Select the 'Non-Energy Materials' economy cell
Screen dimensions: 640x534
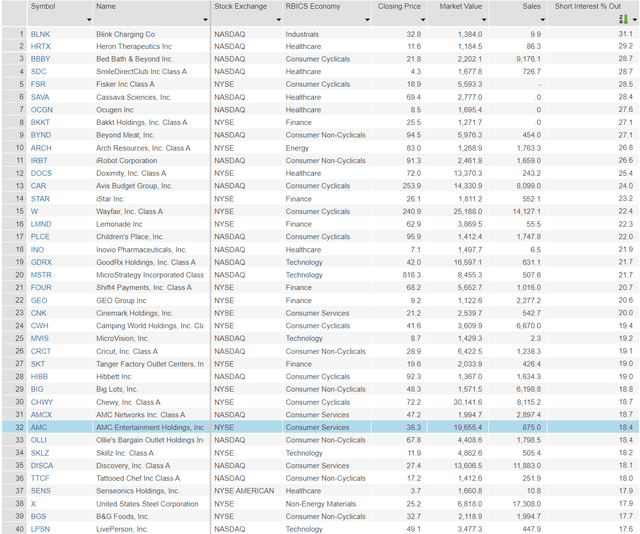(x=327, y=504)
